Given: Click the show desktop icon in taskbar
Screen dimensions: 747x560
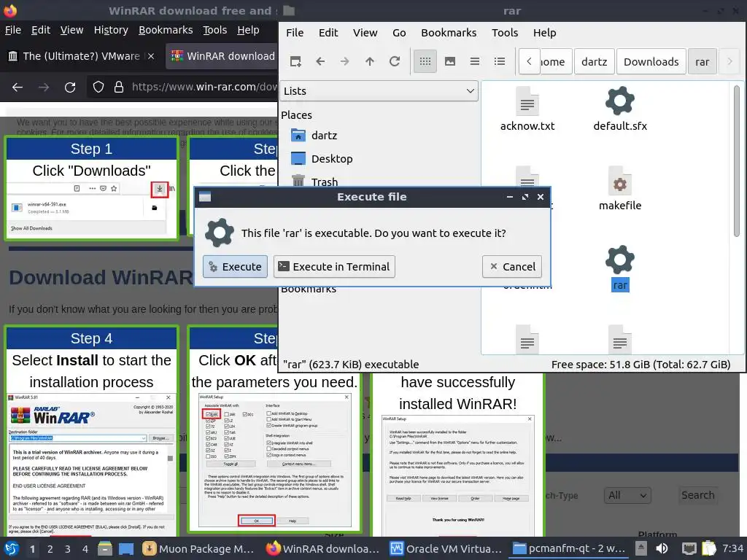Looking at the screenshot, I should click(x=126, y=548).
